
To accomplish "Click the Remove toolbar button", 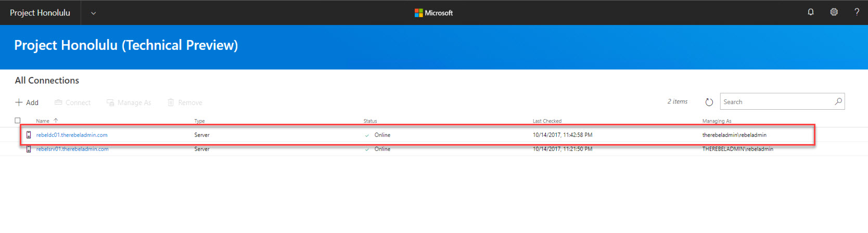I will (x=185, y=102).
